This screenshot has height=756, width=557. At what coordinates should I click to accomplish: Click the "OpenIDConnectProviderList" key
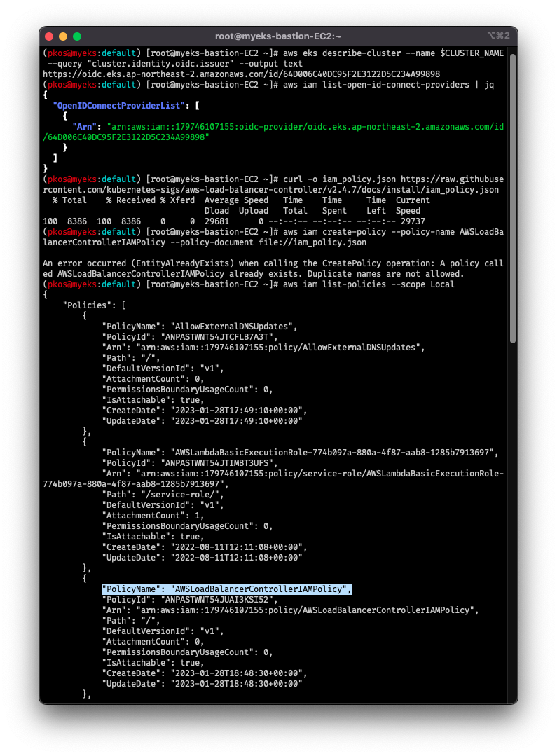click(x=119, y=106)
